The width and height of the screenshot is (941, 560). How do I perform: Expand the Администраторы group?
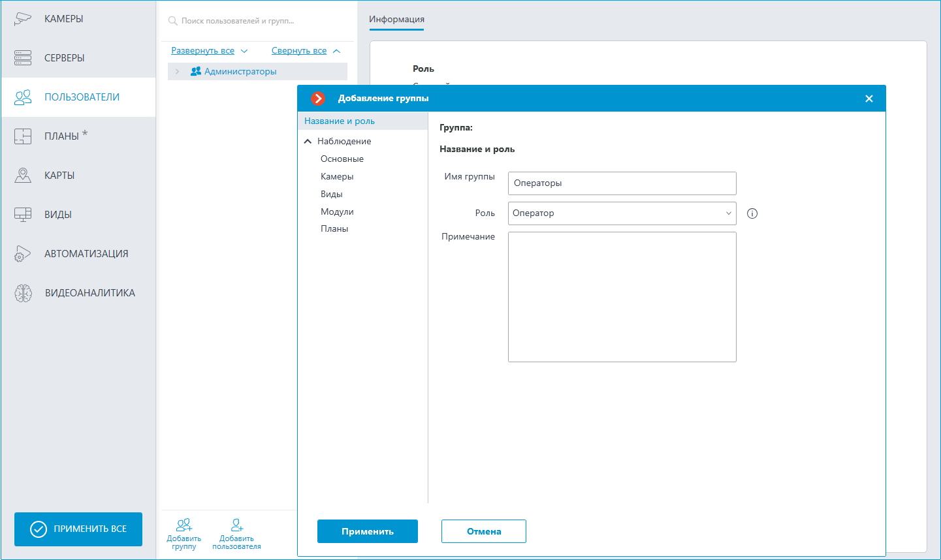click(177, 72)
